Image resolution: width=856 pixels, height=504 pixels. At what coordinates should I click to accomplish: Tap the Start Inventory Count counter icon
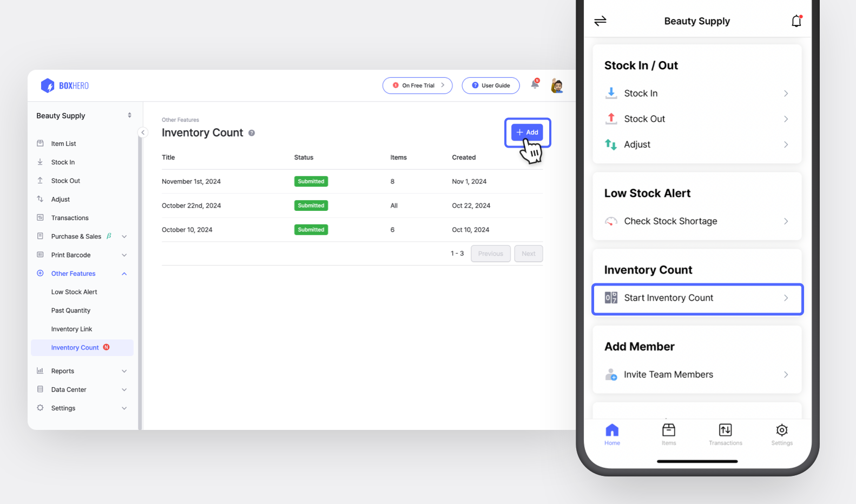click(x=611, y=297)
